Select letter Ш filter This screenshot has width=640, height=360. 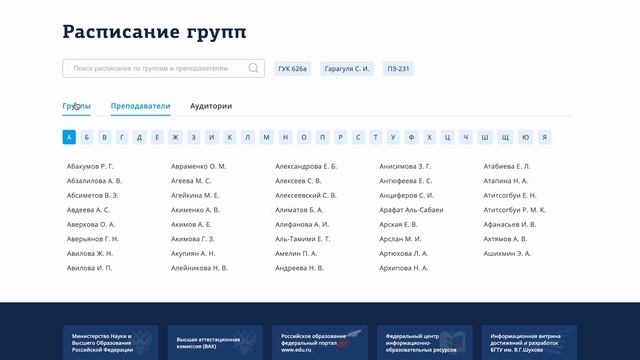tap(485, 137)
